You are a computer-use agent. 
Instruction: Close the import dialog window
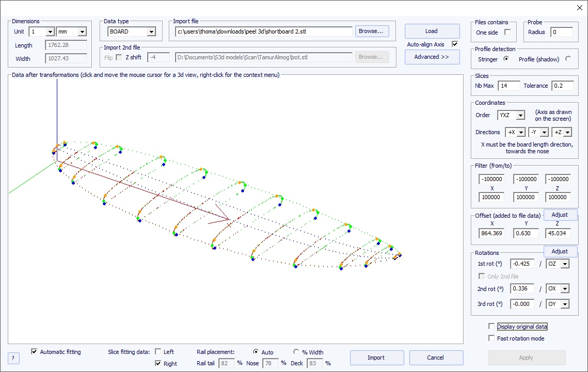[x=579, y=7]
